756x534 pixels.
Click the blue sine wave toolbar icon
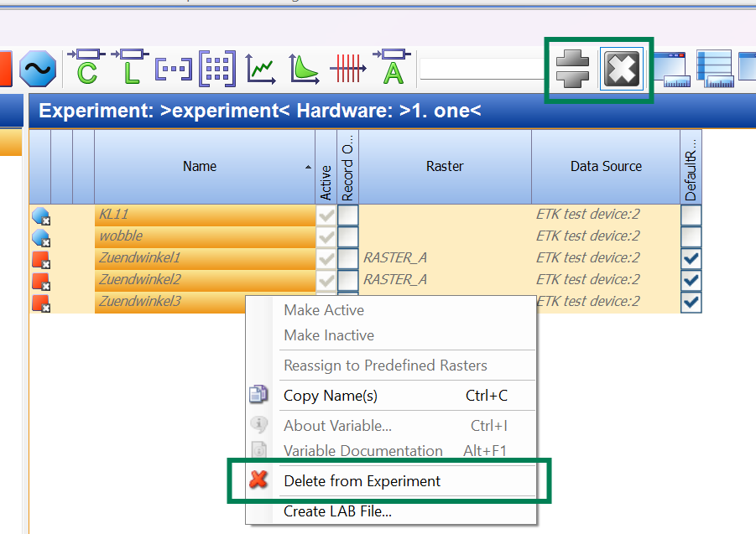pos(38,68)
